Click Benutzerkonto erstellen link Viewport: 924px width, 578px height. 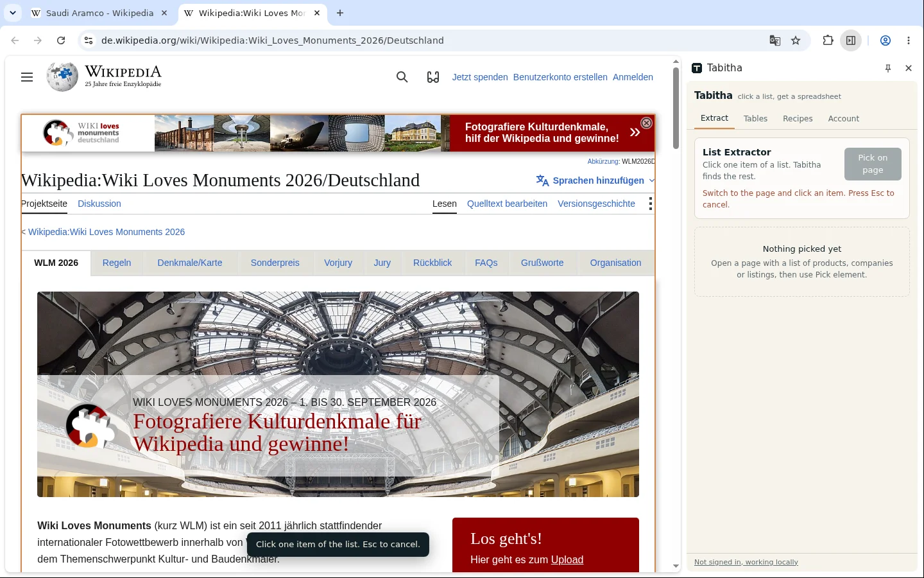[x=560, y=77]
